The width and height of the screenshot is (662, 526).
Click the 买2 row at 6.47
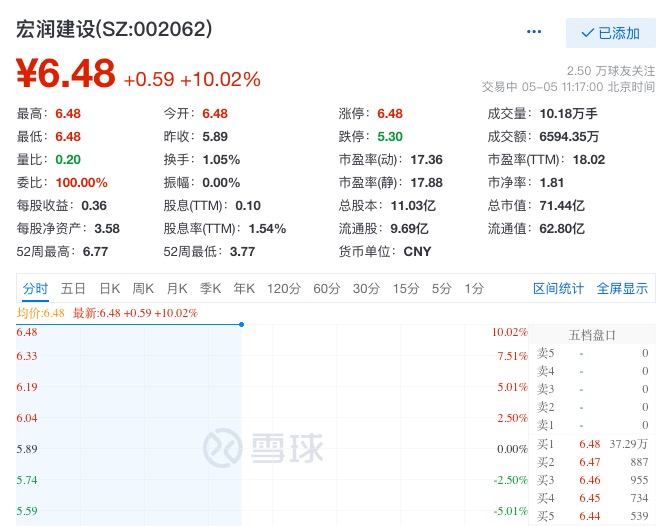(x=592, y=462)
